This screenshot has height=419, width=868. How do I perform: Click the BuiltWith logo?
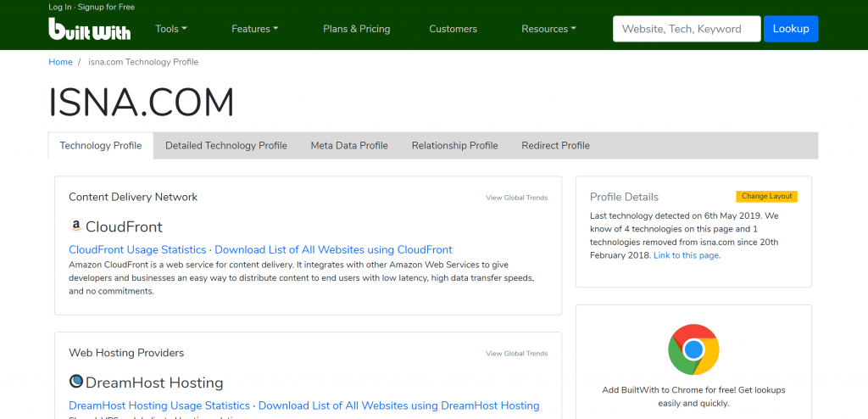(x=89, y=29)
